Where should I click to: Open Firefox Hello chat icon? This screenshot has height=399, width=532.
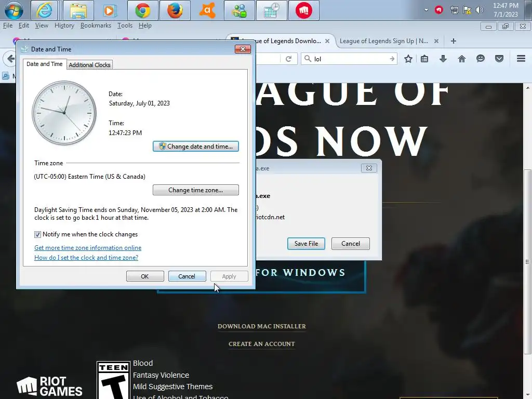click(480, 59)
